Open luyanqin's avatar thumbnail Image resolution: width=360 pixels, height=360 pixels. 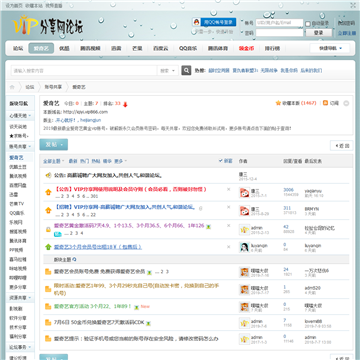coord(244,247)
